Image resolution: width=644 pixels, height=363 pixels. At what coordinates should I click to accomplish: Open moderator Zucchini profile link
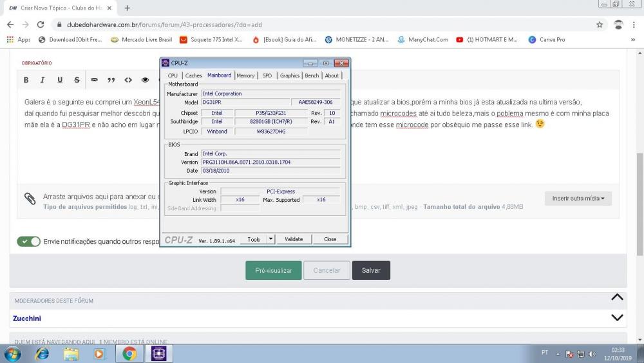(26, 319)
